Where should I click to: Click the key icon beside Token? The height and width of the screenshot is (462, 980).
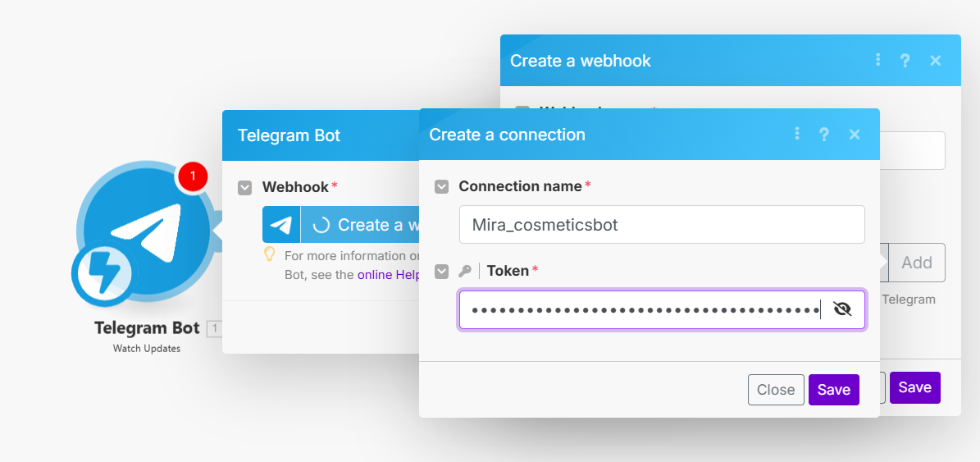point(464,272)
